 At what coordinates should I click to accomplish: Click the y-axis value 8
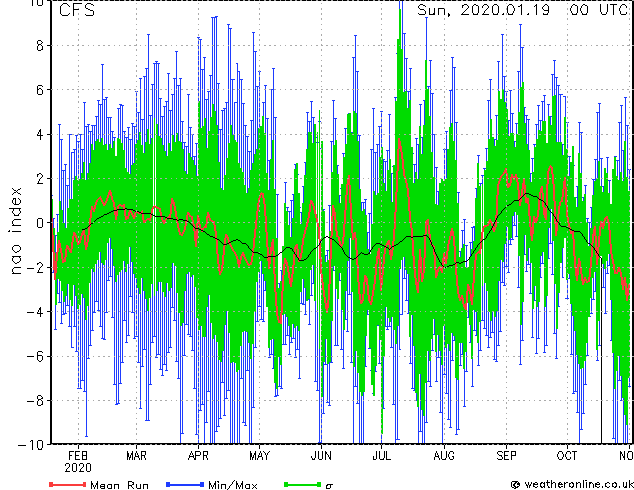pos(40,45)
